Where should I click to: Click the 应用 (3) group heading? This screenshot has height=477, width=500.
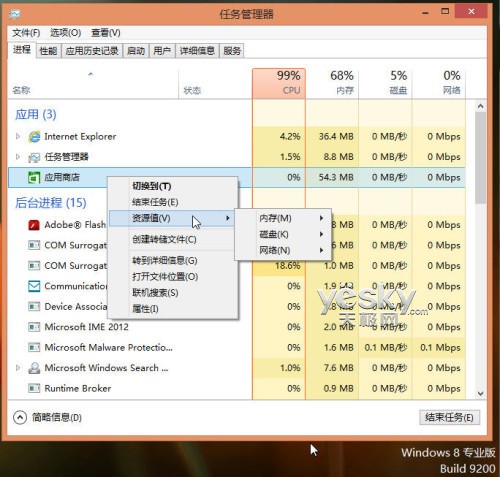click(35, 115)
